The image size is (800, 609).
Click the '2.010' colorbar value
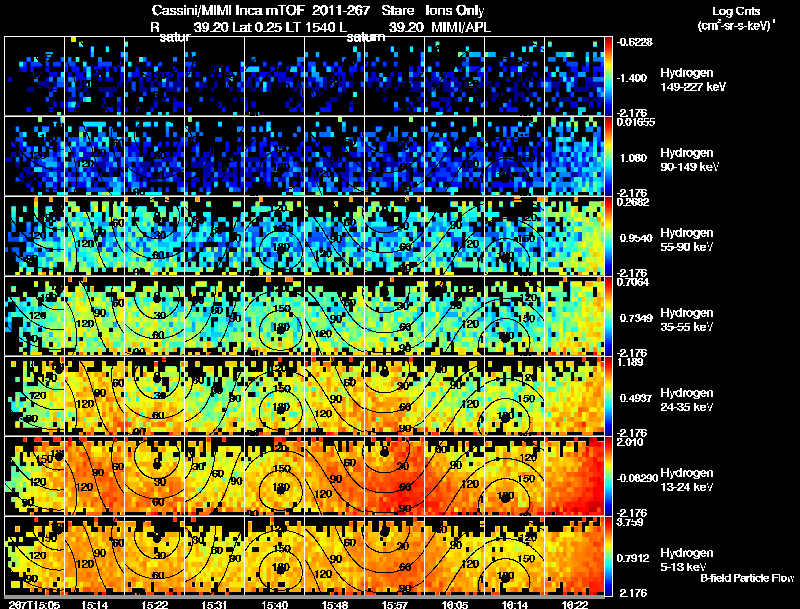click(630, 442)
